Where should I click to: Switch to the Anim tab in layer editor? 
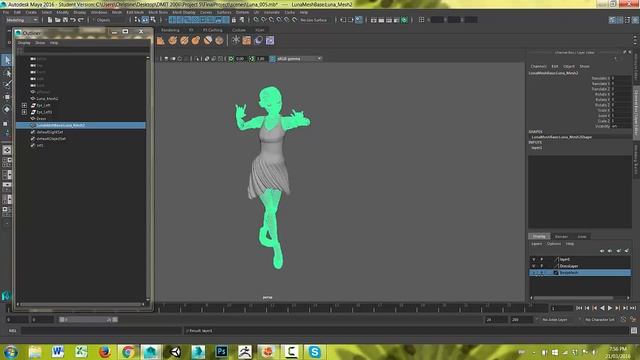tap(582, 236)
